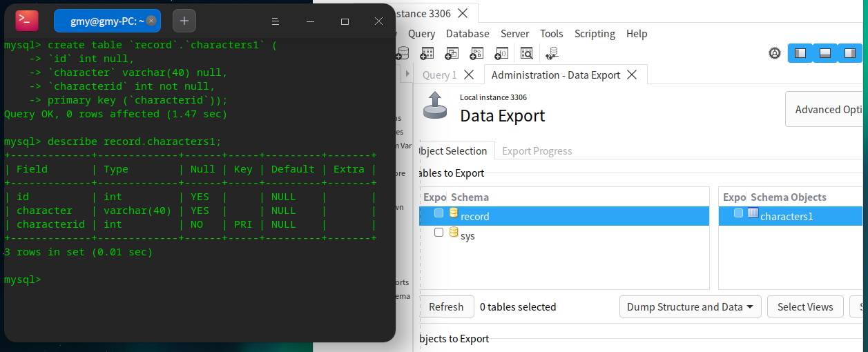The height and width of the screenshot is (352, 868).
Task: Switch to Export Progress tab
Action: click(x=537, y=150)
